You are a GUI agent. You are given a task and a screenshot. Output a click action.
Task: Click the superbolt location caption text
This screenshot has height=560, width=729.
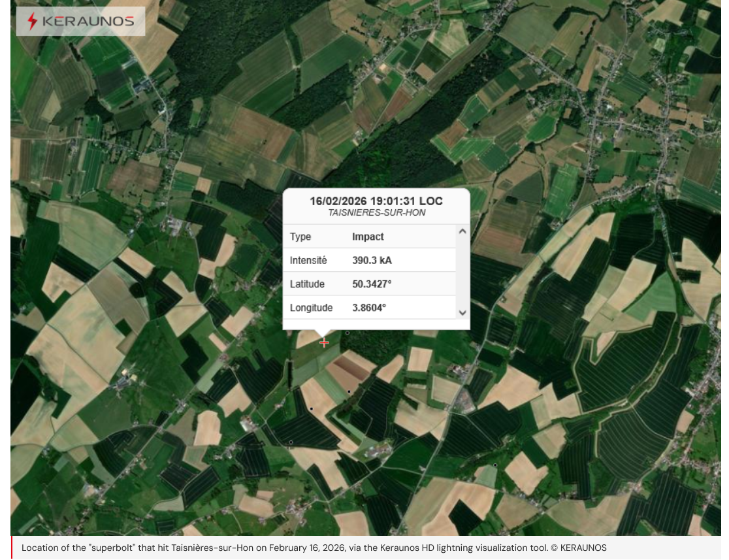click(281, 548)
